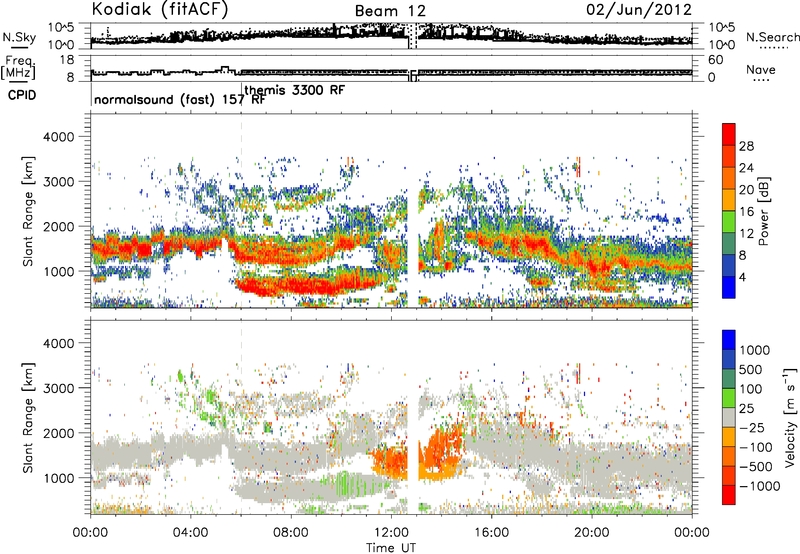Screen dimensions: 800x554
Task: Click the 'N.Search' legend label
Action: (x=772, y=37)
